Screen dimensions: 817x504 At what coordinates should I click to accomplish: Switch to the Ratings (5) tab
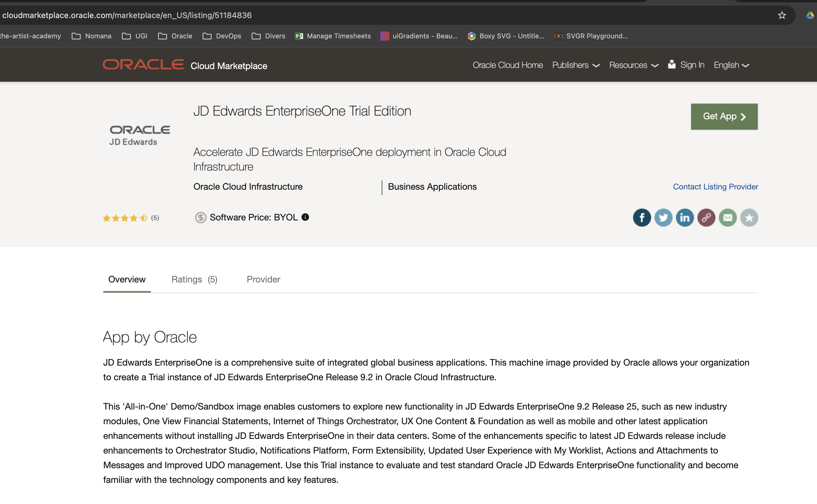click(x=194, y=279)
